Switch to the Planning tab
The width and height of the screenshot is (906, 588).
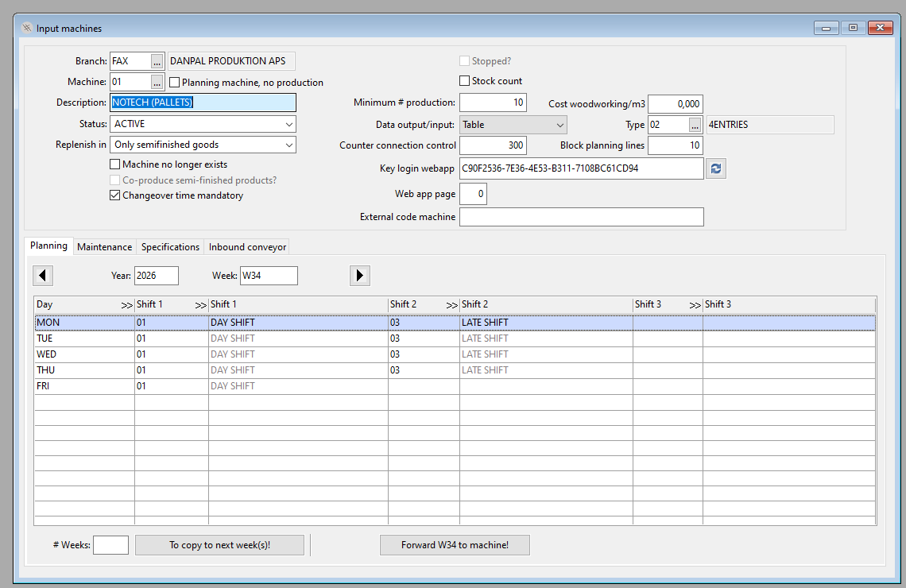pyautogui.click(x=48, y=246)
